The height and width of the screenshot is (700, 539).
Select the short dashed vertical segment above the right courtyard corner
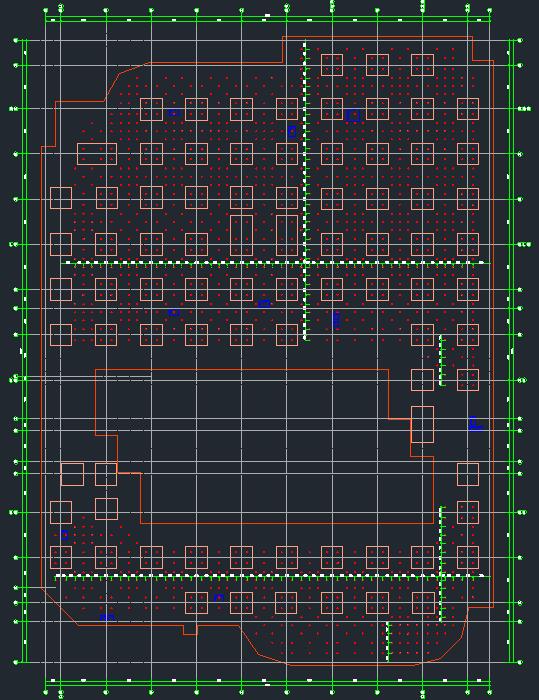[441, 360]
